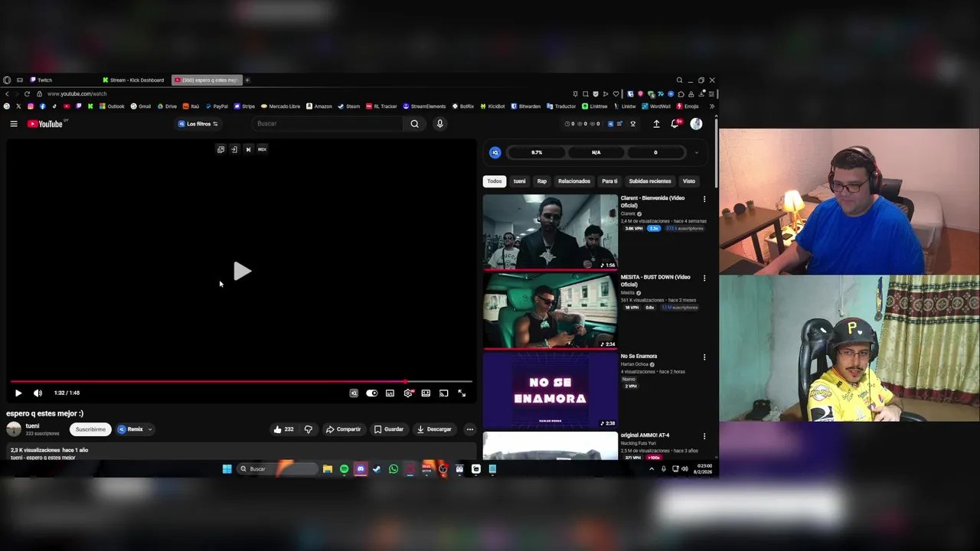Select the Rap filter chip
980x551 pixels.
tap(542, 181)
